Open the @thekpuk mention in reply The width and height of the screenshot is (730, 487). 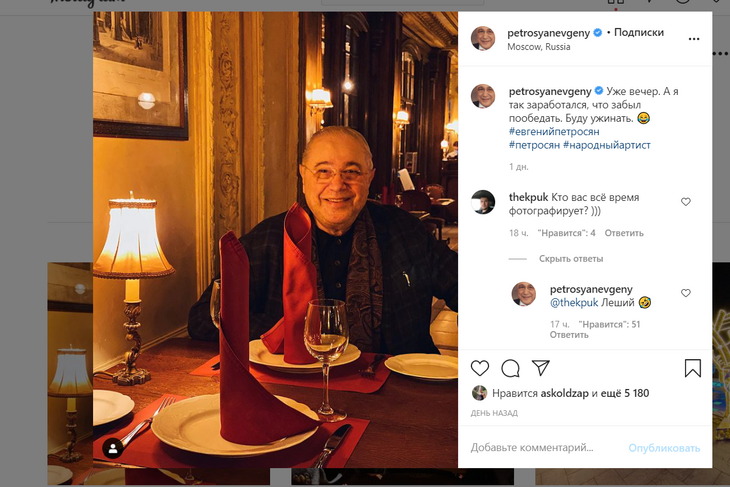[x=574, y=302]
